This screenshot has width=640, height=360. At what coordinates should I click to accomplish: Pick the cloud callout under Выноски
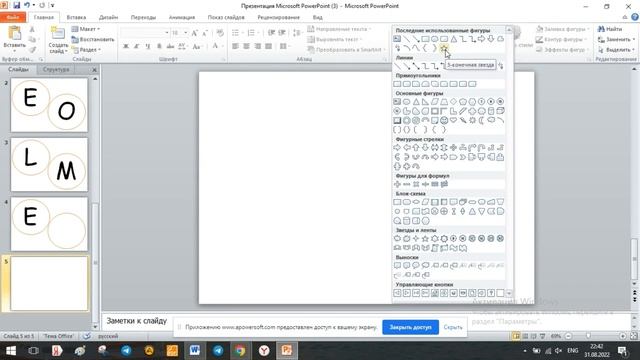click(425, 265)
